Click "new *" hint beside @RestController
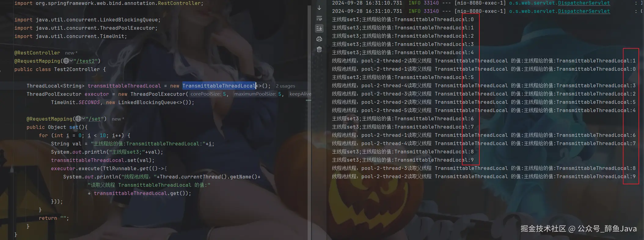 pos(71,53)
